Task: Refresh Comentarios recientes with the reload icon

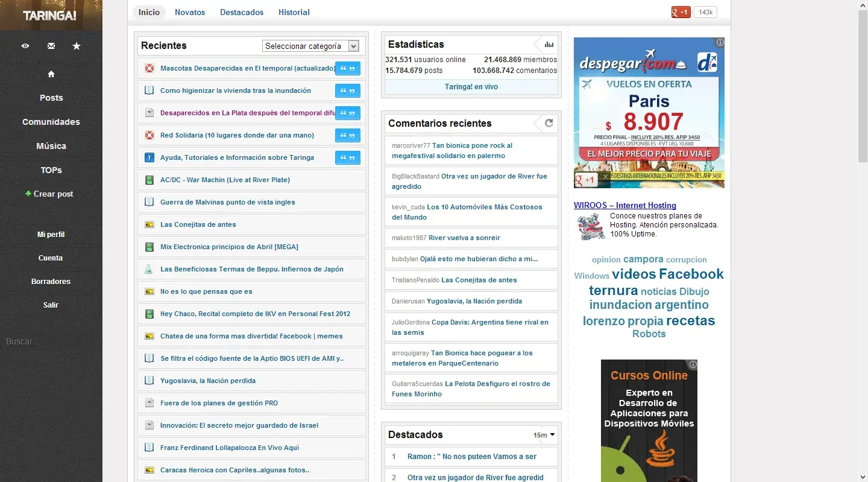Action: click(549, 123)
